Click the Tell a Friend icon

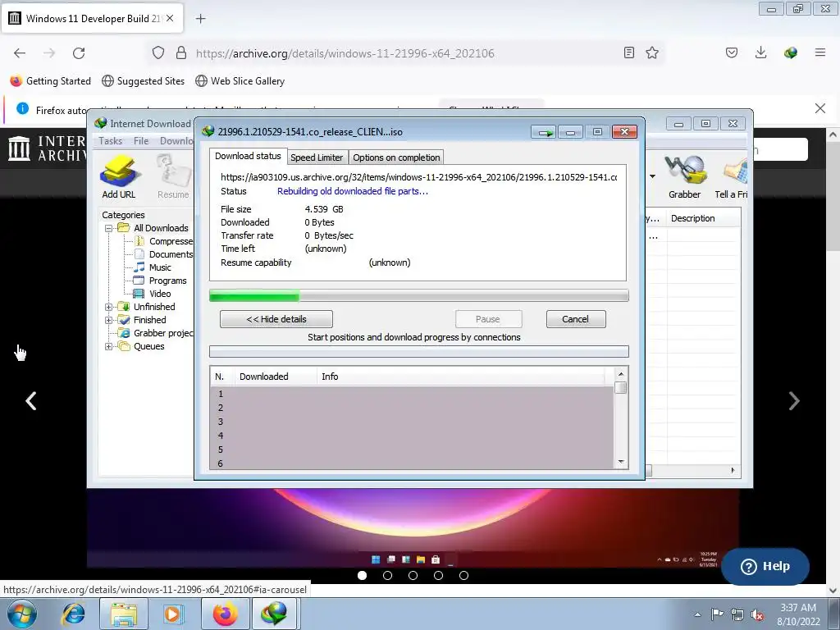(731, 177)
